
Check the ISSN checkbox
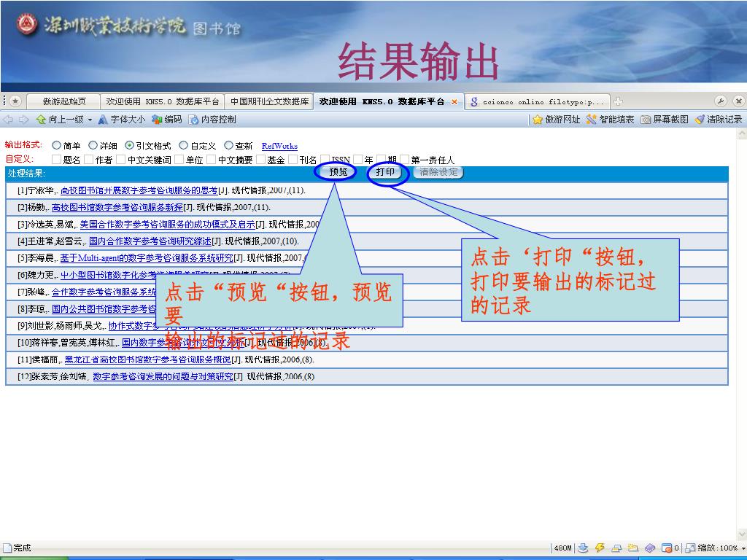click(x=325, y=159)
